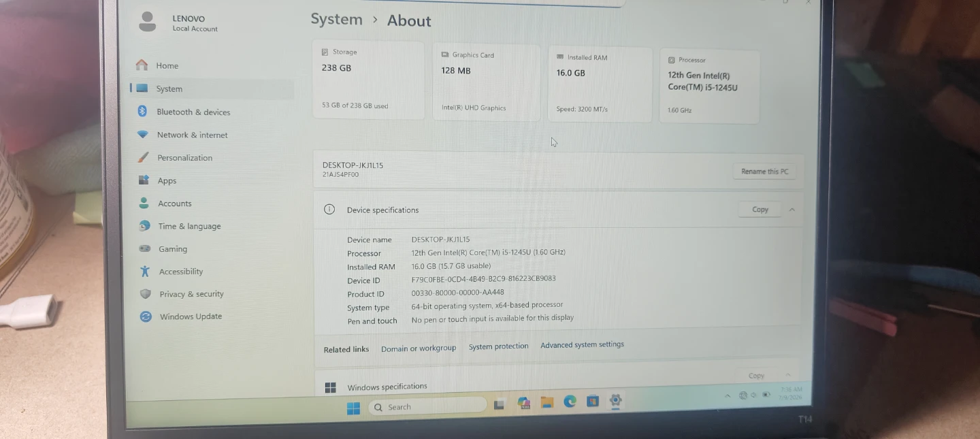Click the LENOVO local account profile

coord(178,22)
